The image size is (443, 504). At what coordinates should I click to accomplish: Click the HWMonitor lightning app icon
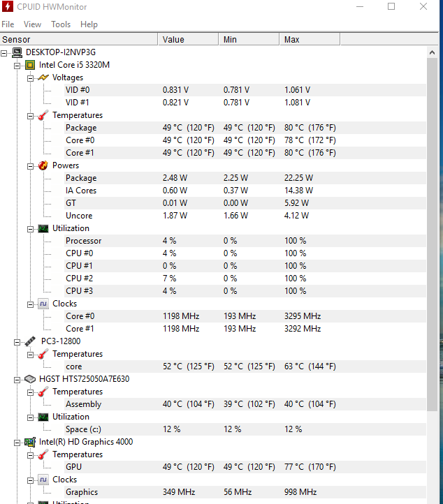8,6
